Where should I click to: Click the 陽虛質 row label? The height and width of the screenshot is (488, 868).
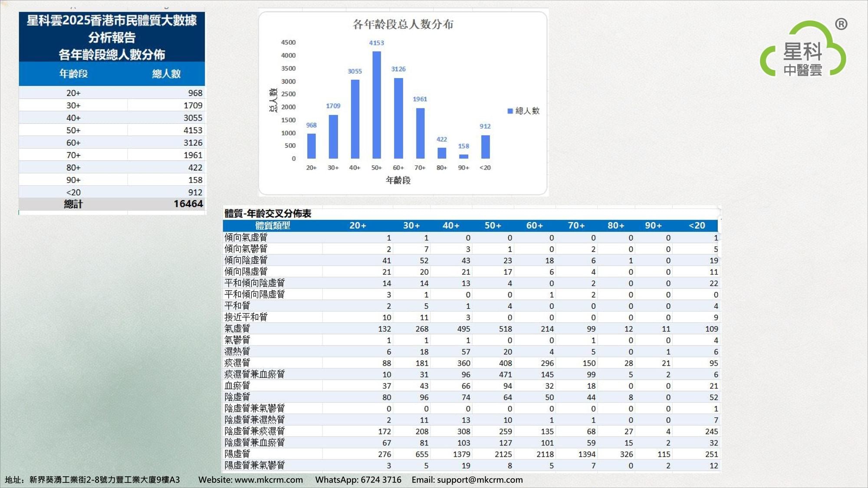point(237,454)
